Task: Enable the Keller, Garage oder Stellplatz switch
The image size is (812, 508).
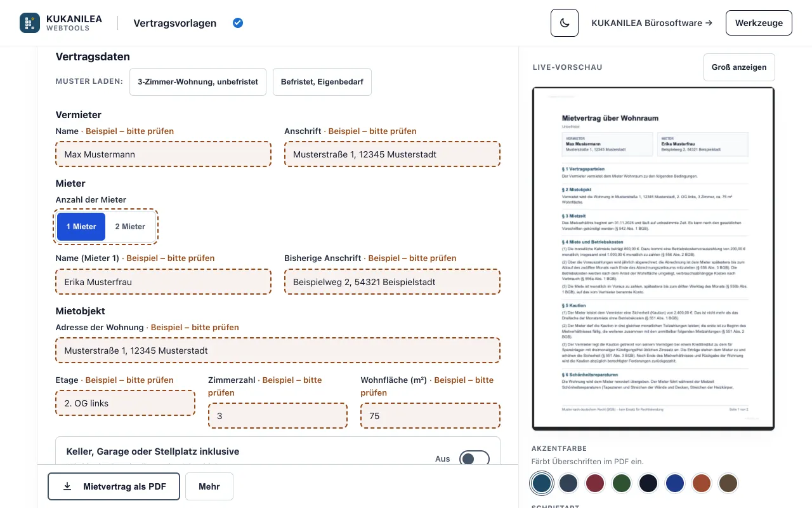Action: [475, 458]
